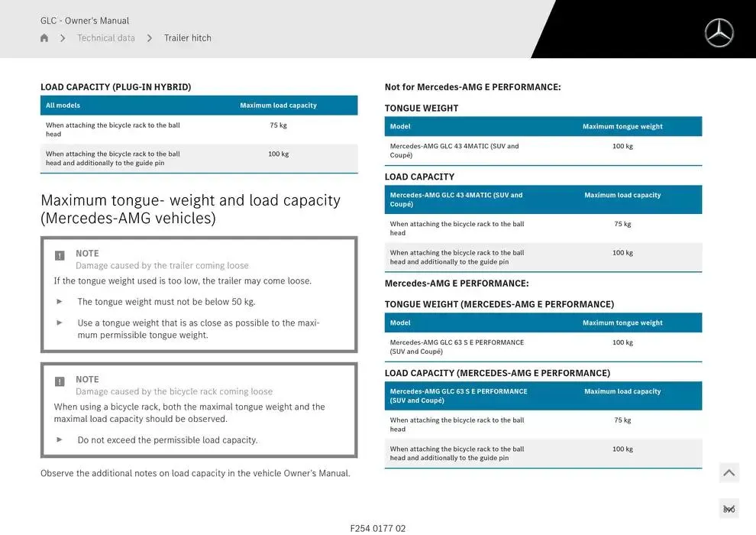Click the 'LOAD CAPACITY (PLUG-IN HYBRID)' heading

(x=116, y=87)
